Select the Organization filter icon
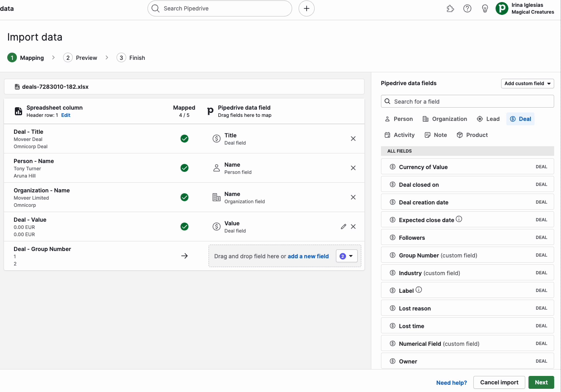 [x=425, y=118]
